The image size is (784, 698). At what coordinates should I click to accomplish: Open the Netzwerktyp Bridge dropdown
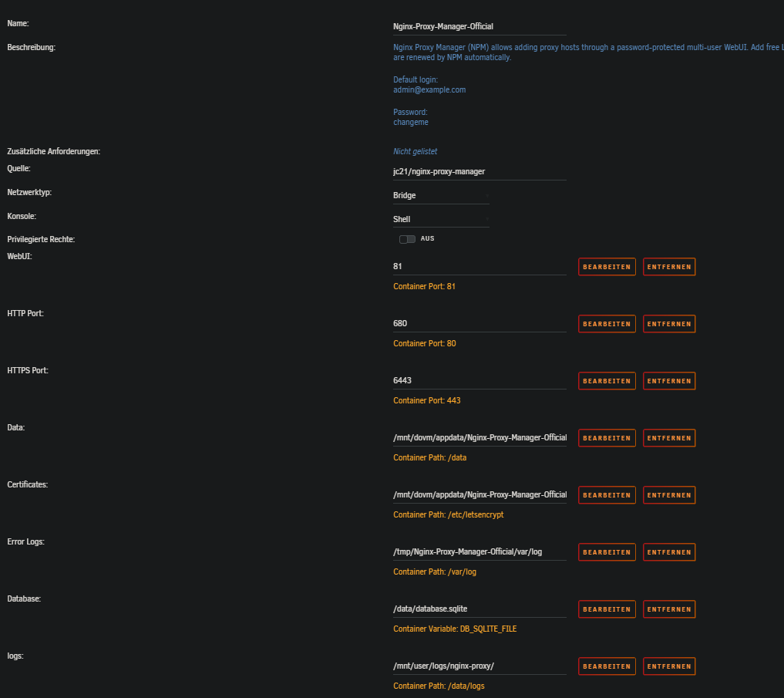[440, 196]
